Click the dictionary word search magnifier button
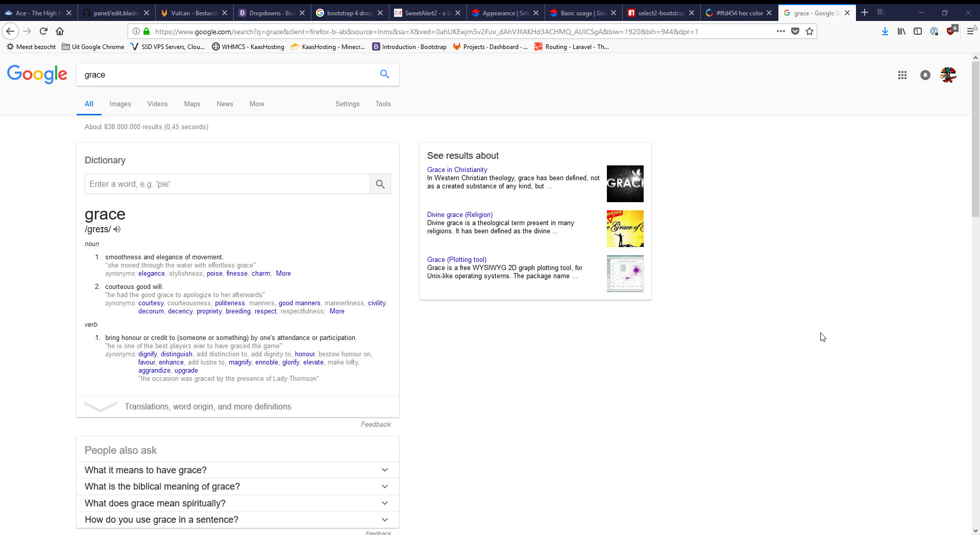The image size is (980, 535). tap(380, 184)
